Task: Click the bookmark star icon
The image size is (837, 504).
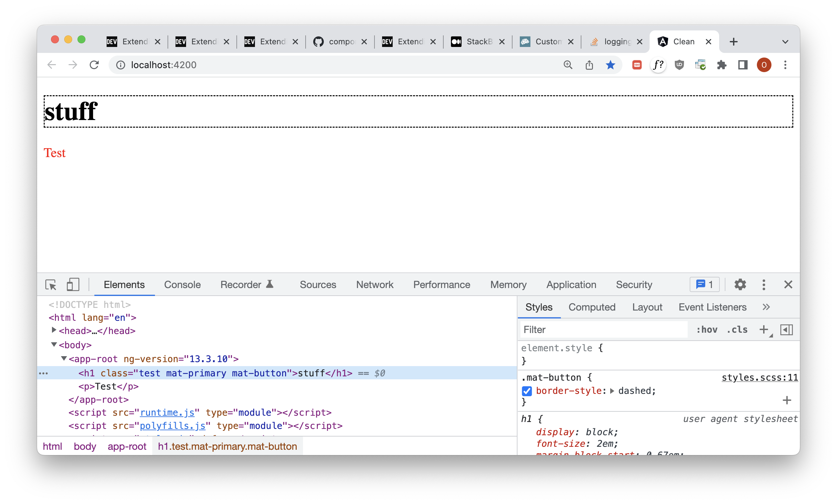Action: [610, 65]
